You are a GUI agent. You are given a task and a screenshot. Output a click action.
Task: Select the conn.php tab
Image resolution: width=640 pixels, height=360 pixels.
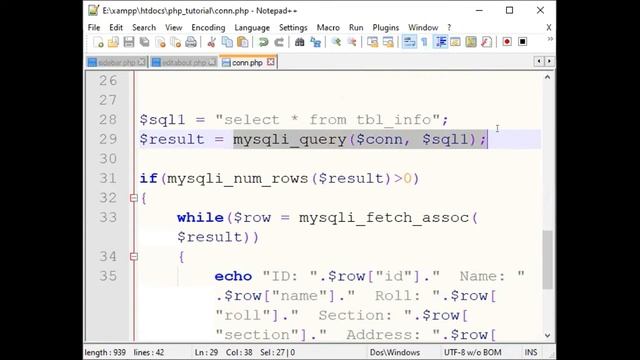[247, 62]
